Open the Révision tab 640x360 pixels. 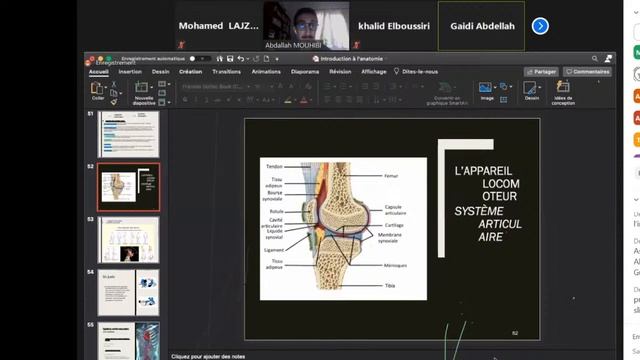pos(340,71)
